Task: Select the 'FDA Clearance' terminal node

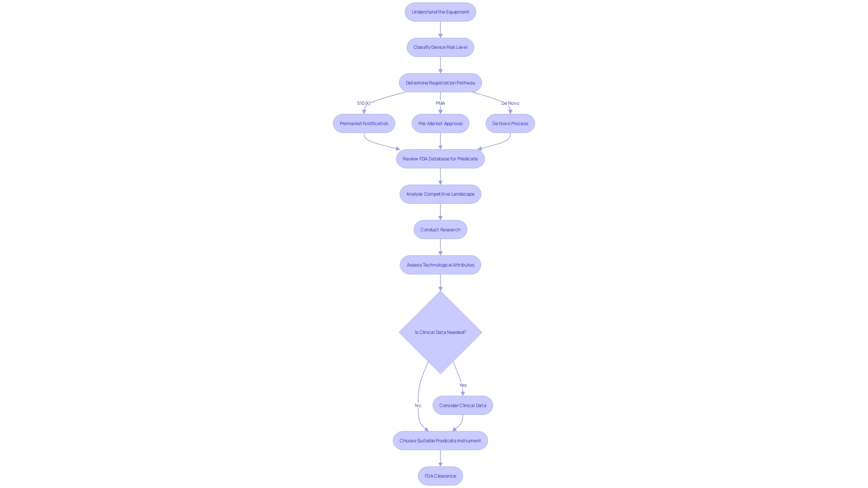Action: click(x=440, y=475)
